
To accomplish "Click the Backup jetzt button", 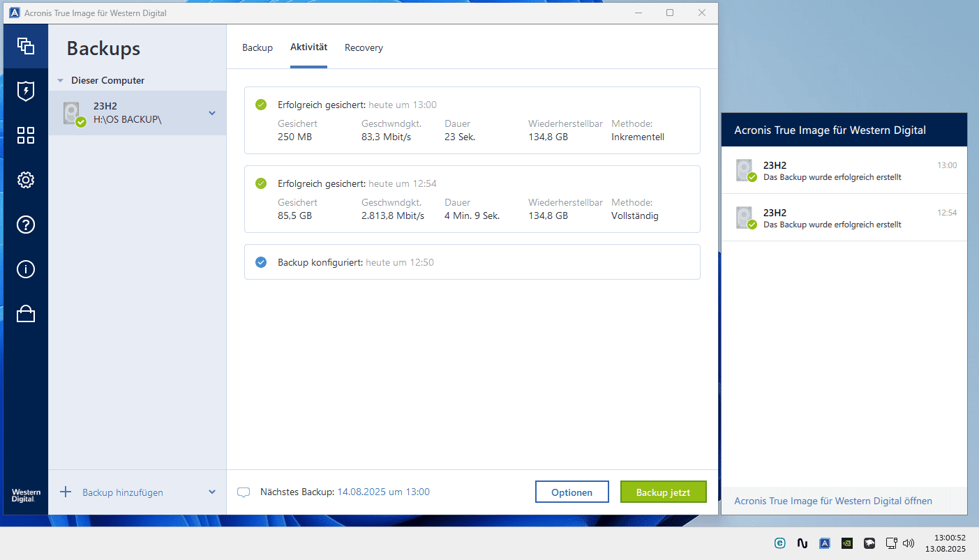I will (664, 492).
